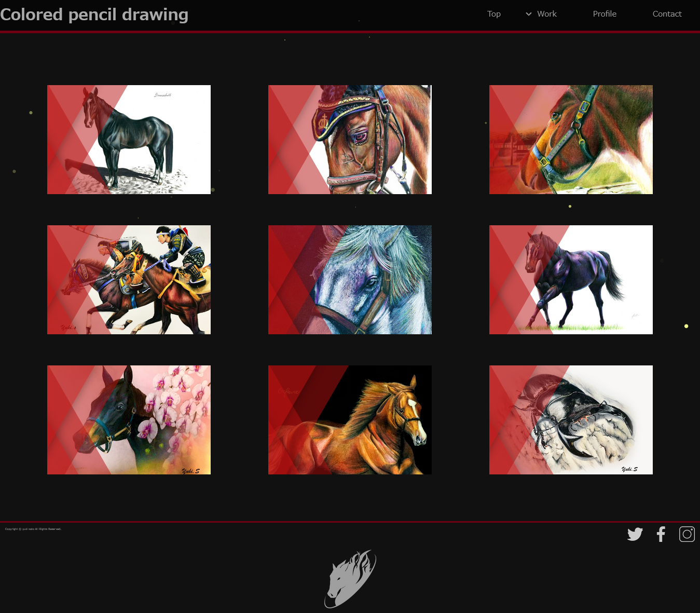Open the Instagram icon in footer
700x613 pixels.
[687, 534]
